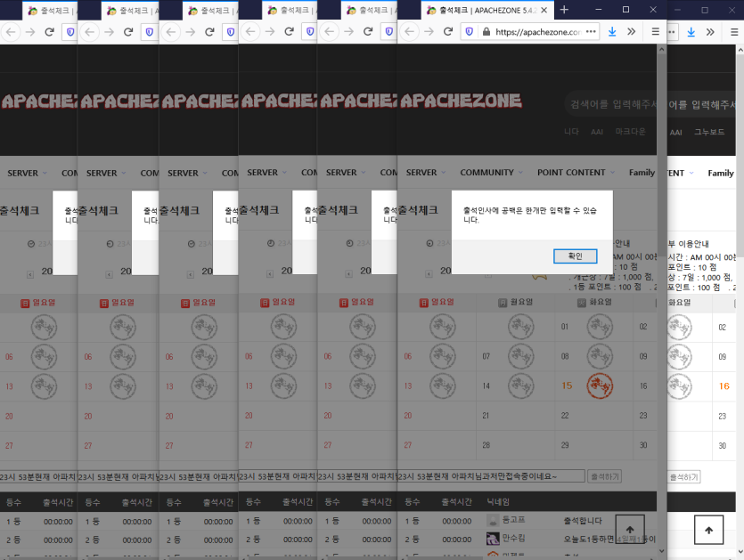Click the scrollbar down arrow in the front window
This screenshot has height=560, width=744.
pos(661,551)
